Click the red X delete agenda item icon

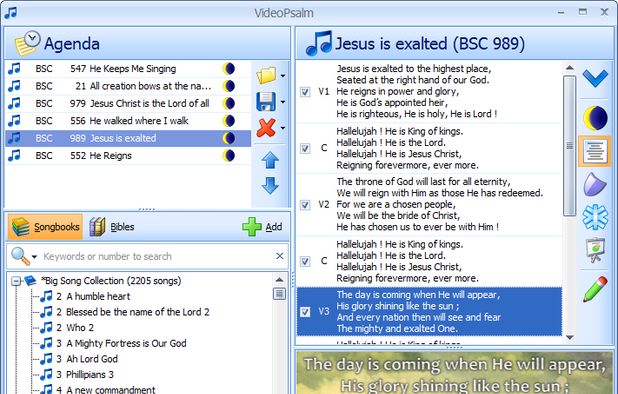(x=266, y=128)
